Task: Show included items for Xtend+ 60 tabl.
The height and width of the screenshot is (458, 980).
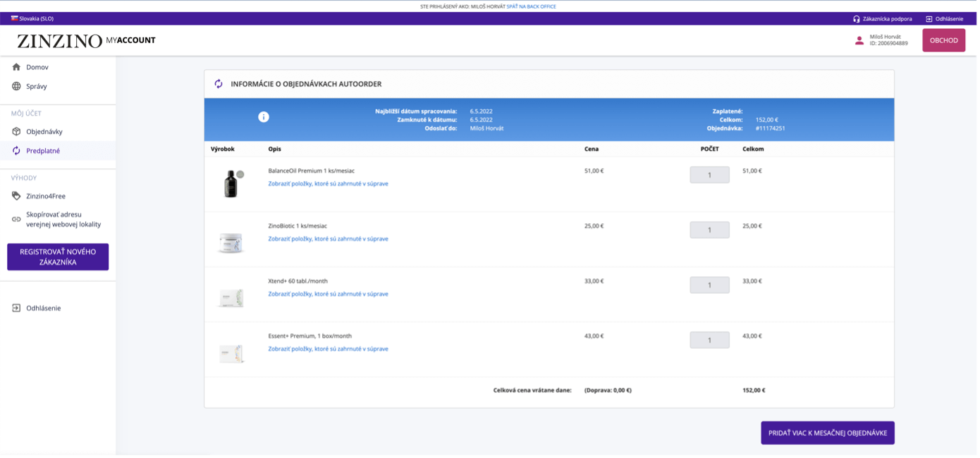Action: (x=328, y=294)
